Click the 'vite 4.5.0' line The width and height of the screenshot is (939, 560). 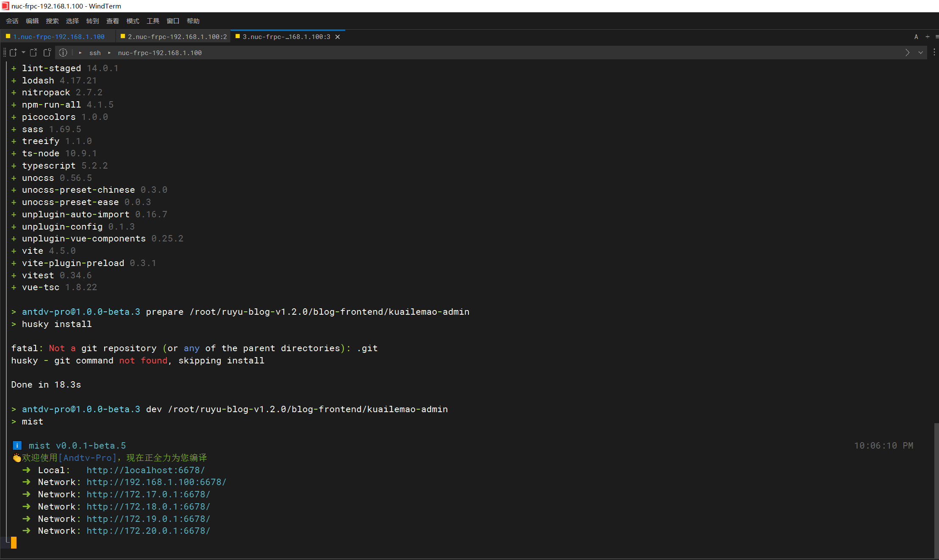point(44,251)
